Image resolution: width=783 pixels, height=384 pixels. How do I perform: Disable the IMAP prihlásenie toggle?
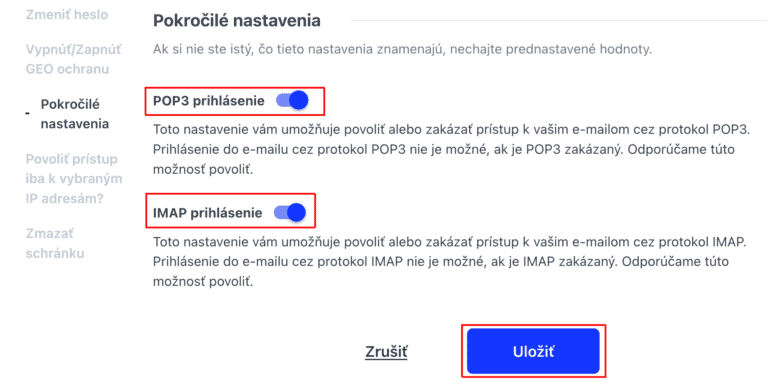(x=290, y=213)
